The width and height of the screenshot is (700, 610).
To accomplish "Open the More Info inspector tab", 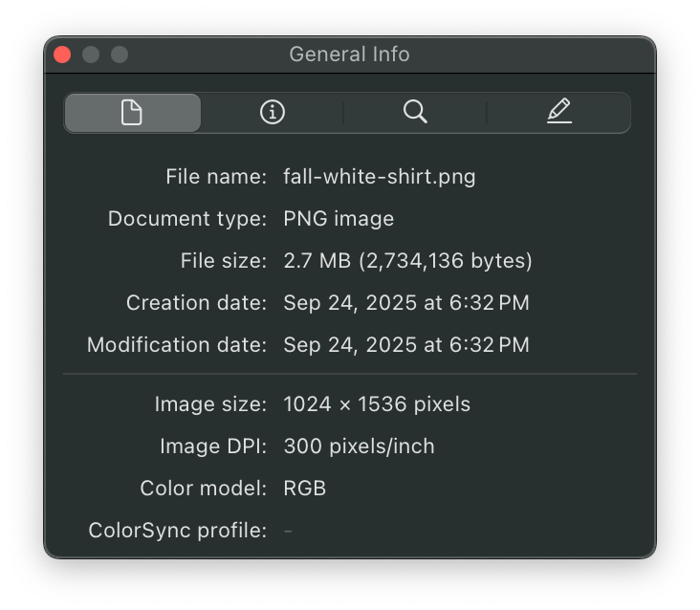I will click(273, 113).
